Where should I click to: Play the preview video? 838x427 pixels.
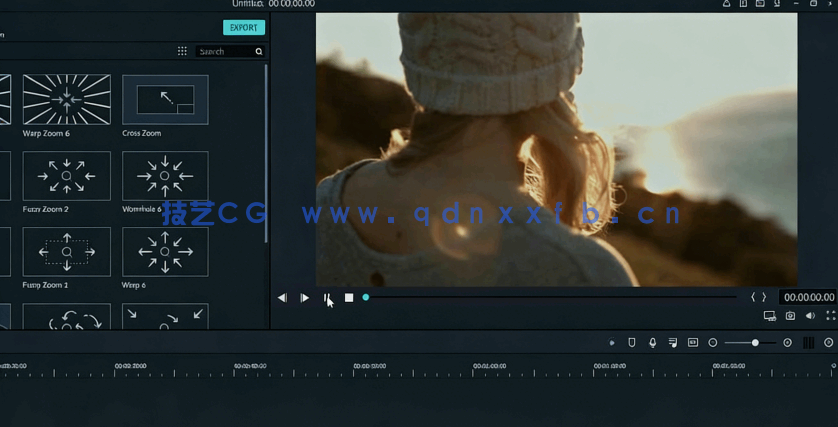(305, 298)
